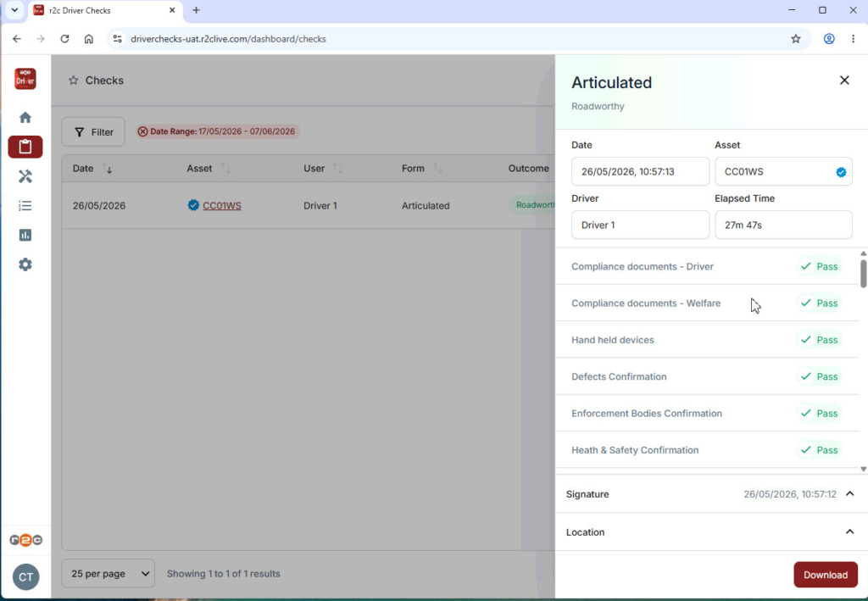Image resolution: width=868 pixels, height=601 pixels.
Task: Open the tools and repairs sidebar icon
Action: (25, 176)
